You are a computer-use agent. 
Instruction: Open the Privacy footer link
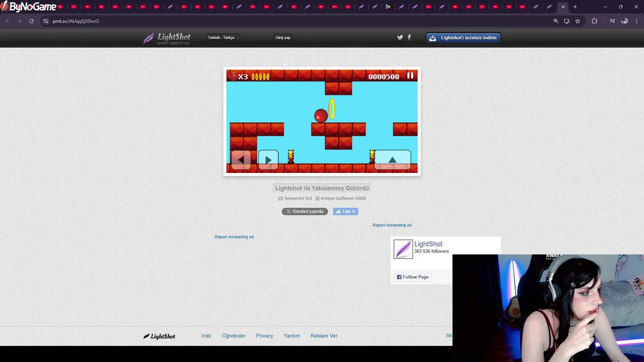pos(265,336)
